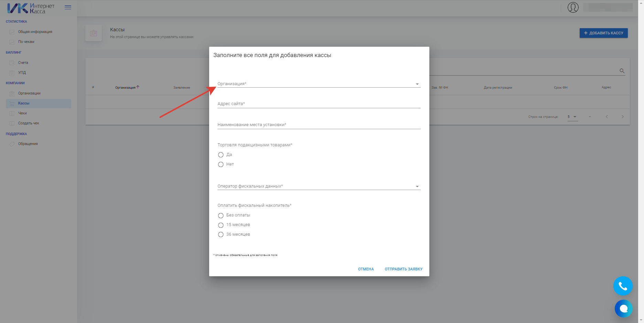Click icon next to Общая информация
This screenshot has width=644, height=323.
pyautogui.click(x=12, y=32)
